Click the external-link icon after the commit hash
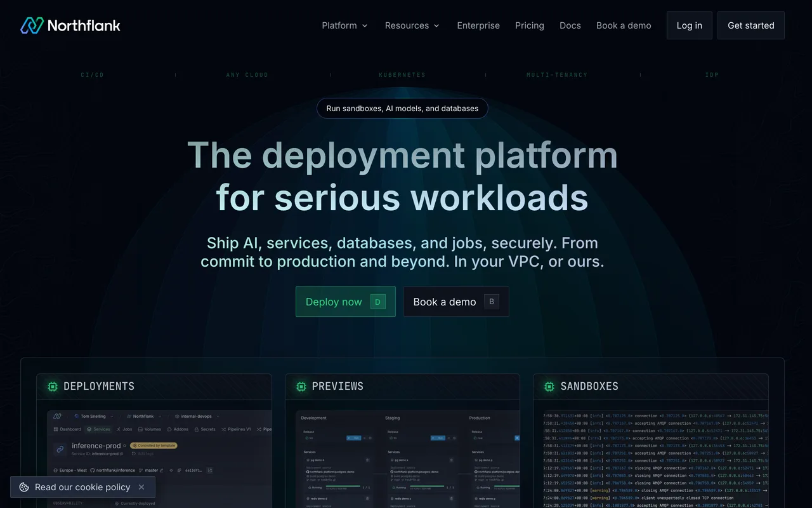The height and width of the screenshot is (508, 812). pyautogui.click(x=209, y=470)
